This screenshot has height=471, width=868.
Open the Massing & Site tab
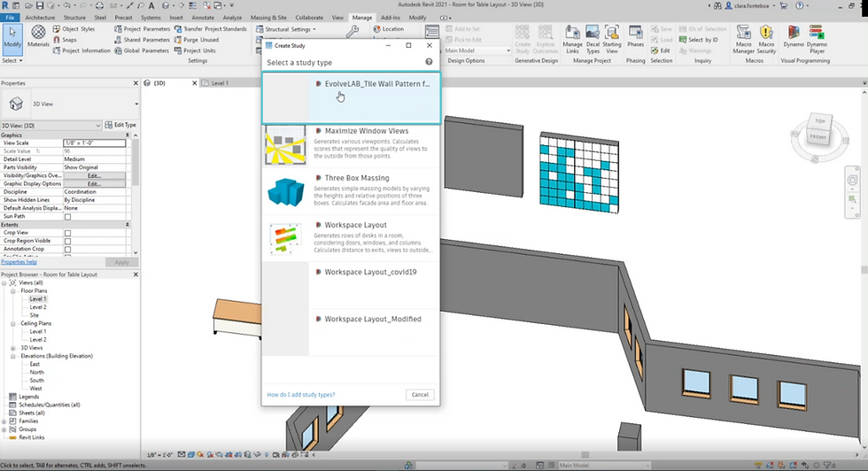pyautogui.click(x=268, y=18)
